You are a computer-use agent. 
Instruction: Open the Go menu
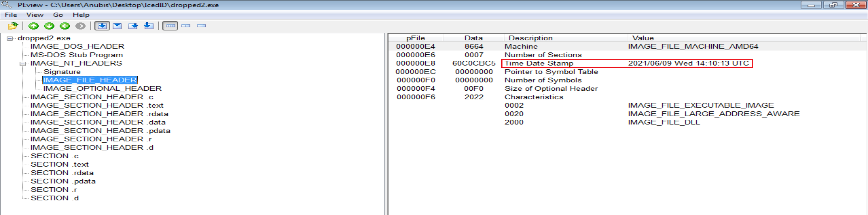(x=58, y=15)
